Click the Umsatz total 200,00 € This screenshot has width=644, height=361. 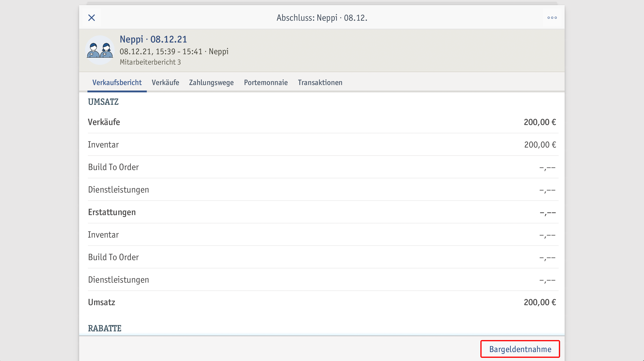tap(540, 302)
